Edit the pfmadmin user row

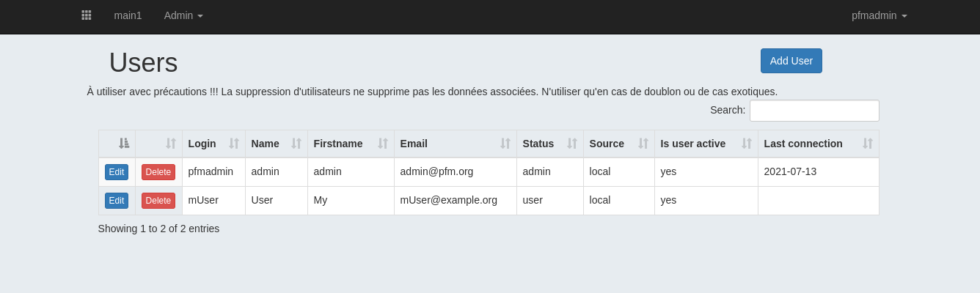(x=117, y=172)
